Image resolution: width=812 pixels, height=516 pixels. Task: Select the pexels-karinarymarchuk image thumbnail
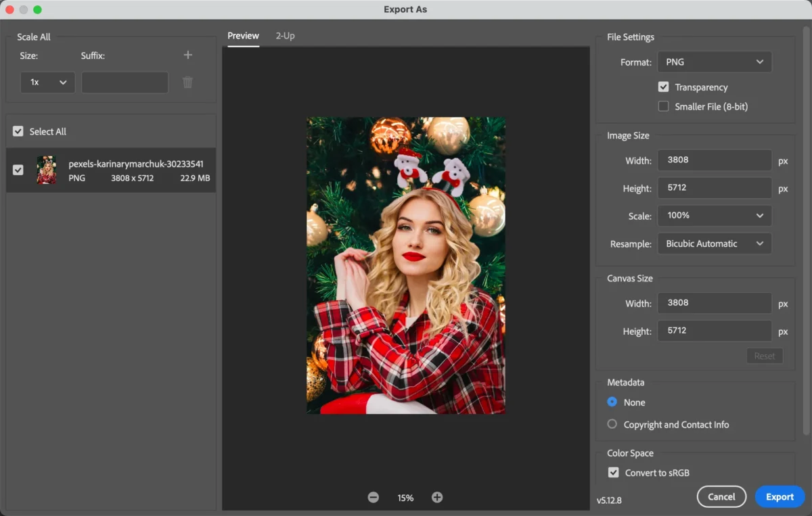(x=46, y=170)
